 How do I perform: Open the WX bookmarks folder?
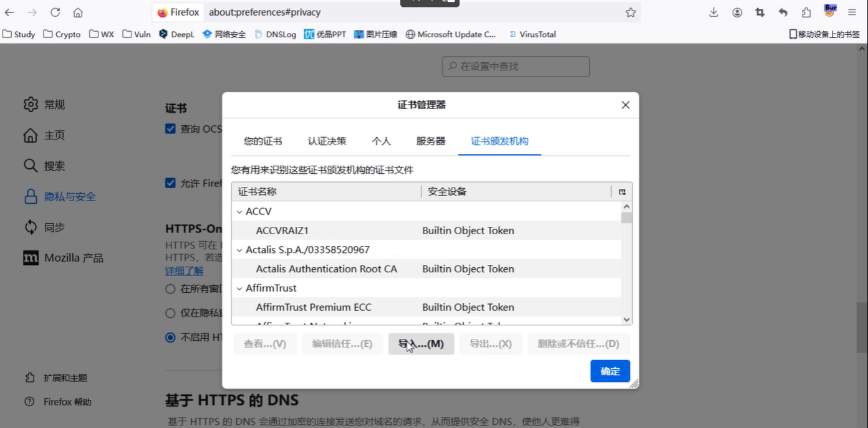[102, 34]
